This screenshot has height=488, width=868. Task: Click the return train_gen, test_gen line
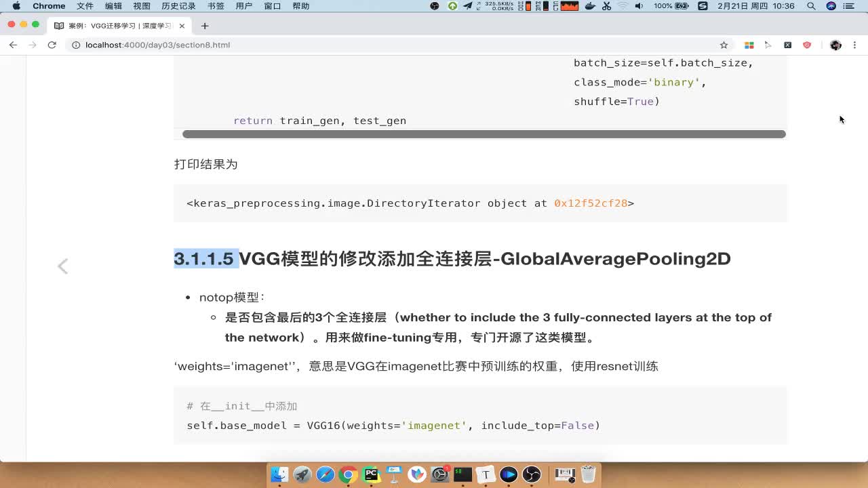tap(320, 121)
